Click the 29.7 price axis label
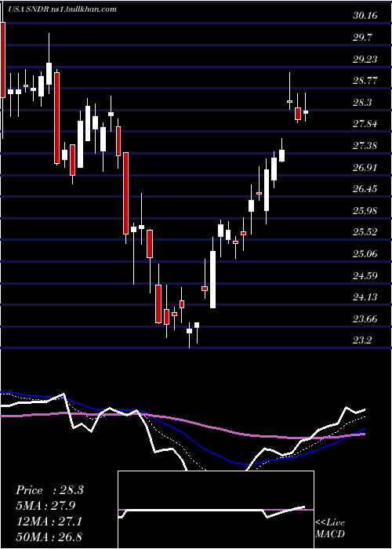This screenshot has height=549, width=392. [363, 38]
